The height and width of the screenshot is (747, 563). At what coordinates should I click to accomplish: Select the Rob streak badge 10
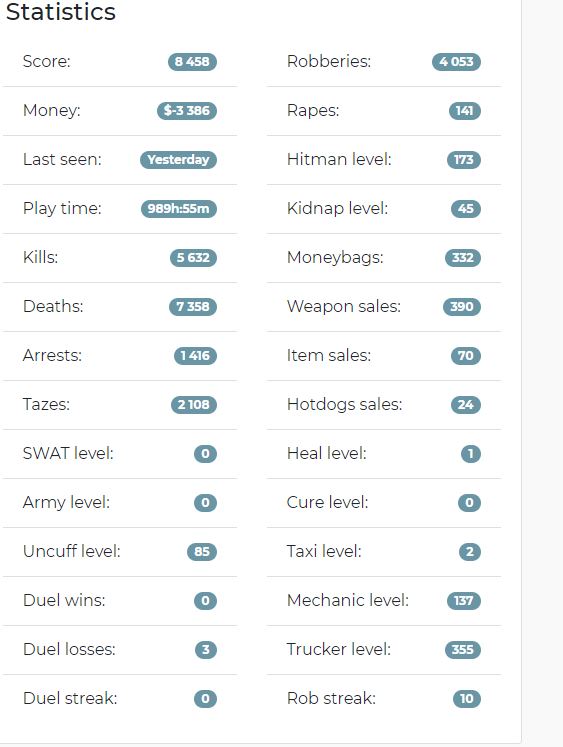point(467,699)
